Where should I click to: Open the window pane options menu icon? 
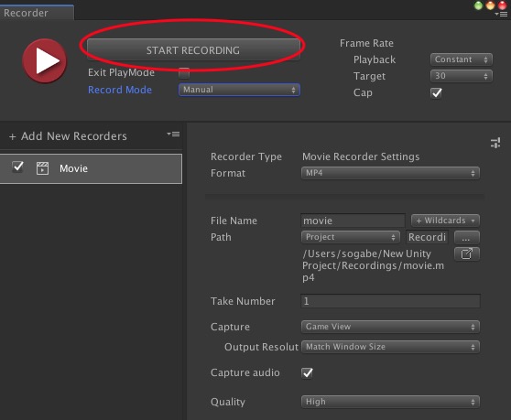pos(501,14)
